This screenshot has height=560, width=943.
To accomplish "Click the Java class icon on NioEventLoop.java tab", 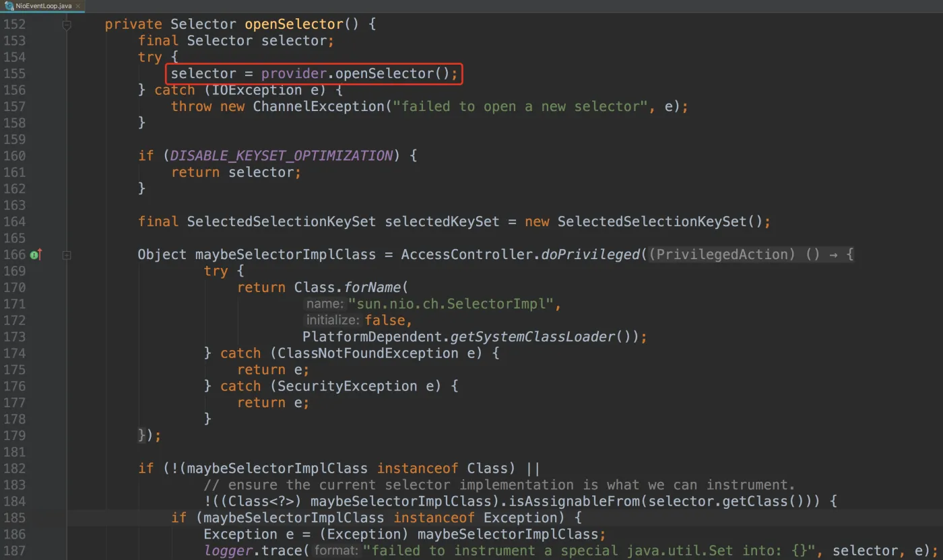I will pyautogui.click(x=8, y=5).
